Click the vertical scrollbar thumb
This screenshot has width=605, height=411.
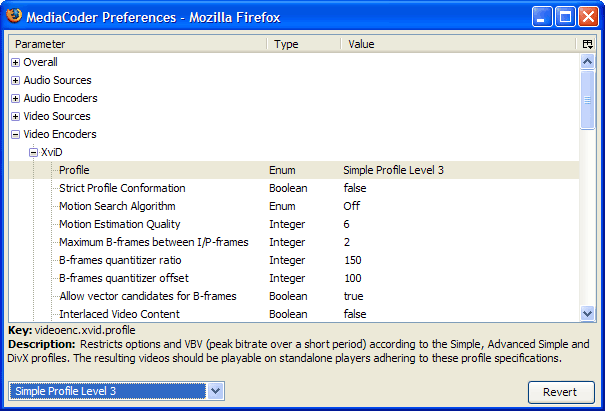(587, 100)
